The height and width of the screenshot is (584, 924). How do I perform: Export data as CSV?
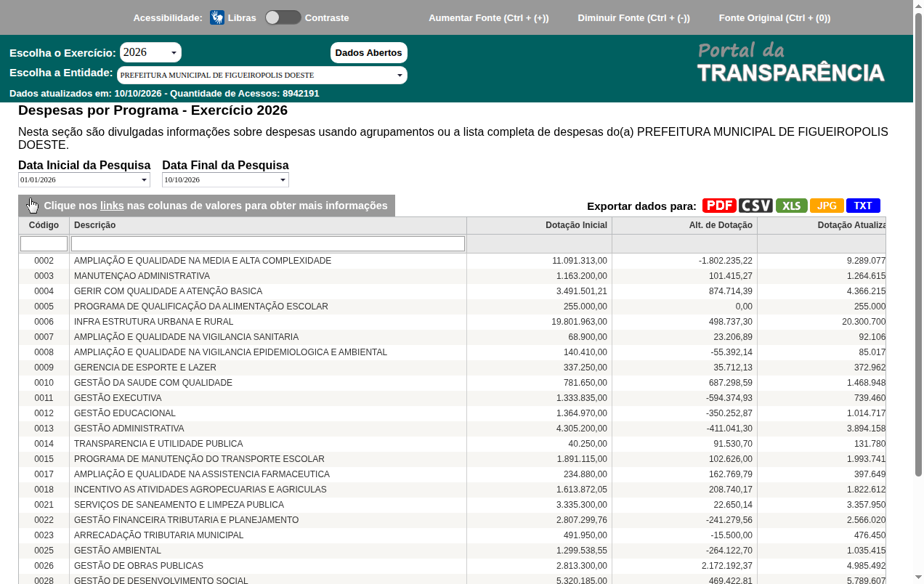[x=755, y=206]
